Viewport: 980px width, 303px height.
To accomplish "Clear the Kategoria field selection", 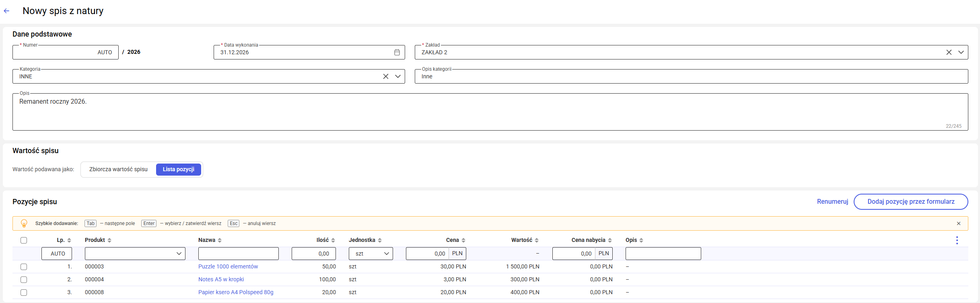I will [386, 76].
